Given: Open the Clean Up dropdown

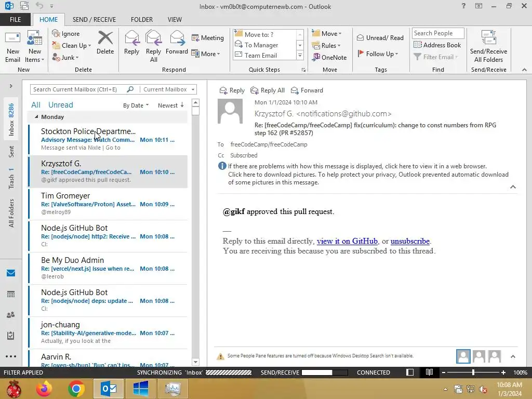Looking at the screenshot, I should tap(72, 46).
